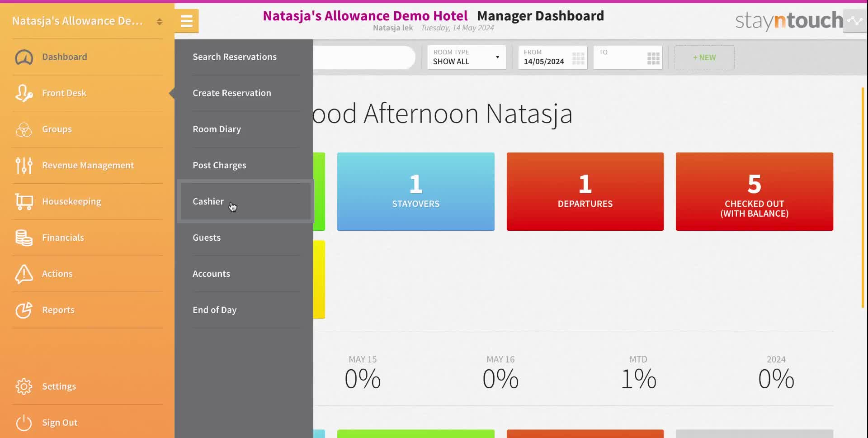The image size is (868, 438).
Task: Open the Revenue Management menu label
Action: click(x=88, y=166)
